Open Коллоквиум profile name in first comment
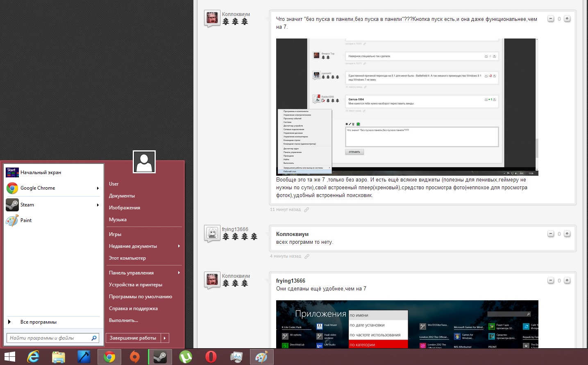The height and width of the screenshot is (365, 588). [236, 14]
